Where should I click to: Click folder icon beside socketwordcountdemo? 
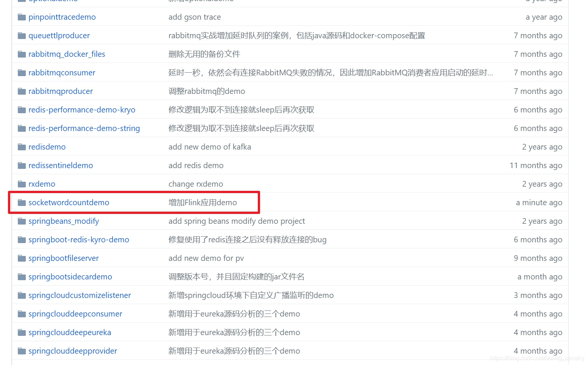[22, 203]
